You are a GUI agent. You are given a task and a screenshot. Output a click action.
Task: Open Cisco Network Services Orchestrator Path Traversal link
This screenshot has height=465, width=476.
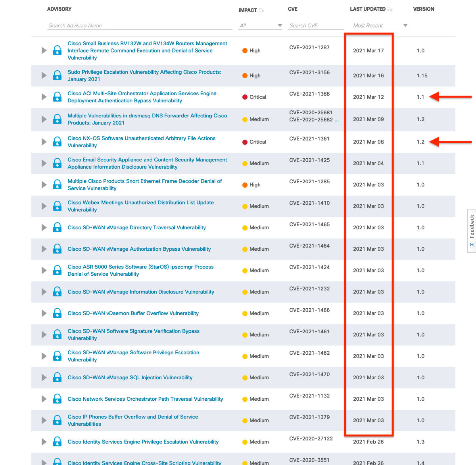[x=145, y=399]
